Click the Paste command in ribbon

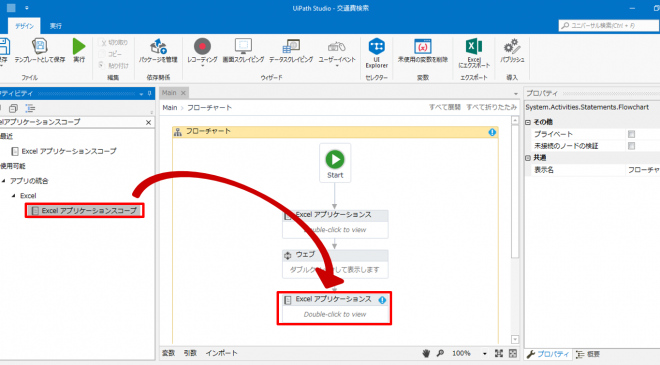pyautogui.click(x=114, y=65)
